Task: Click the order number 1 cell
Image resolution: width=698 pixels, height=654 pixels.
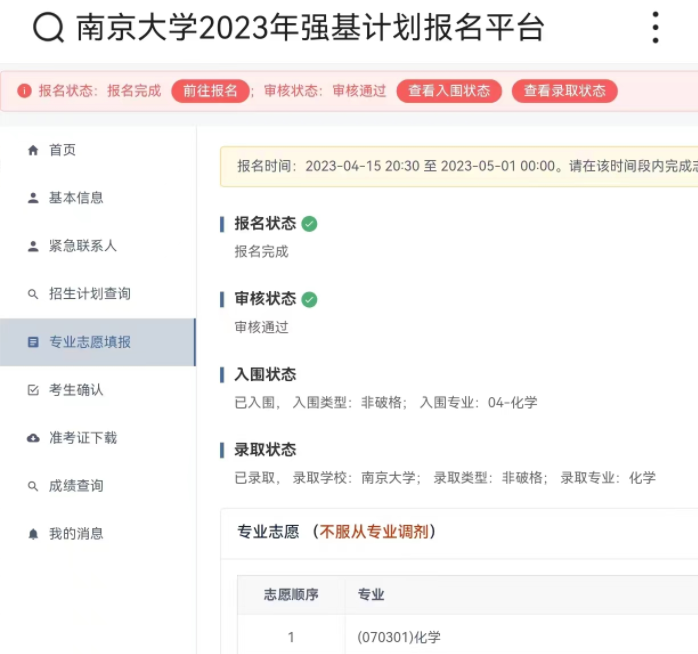Action: (291, 638)
